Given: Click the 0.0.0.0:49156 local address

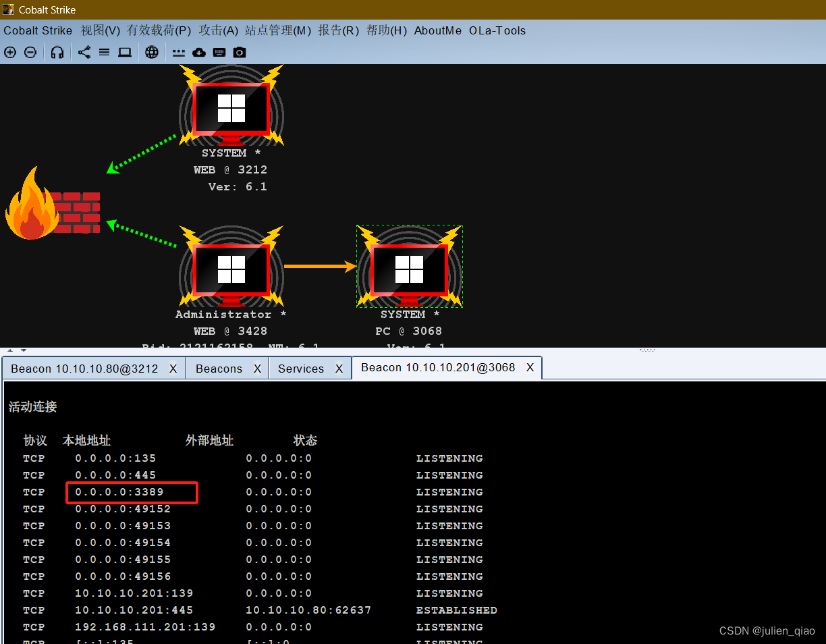Looking at the screenshot, I should coord(123,576).
